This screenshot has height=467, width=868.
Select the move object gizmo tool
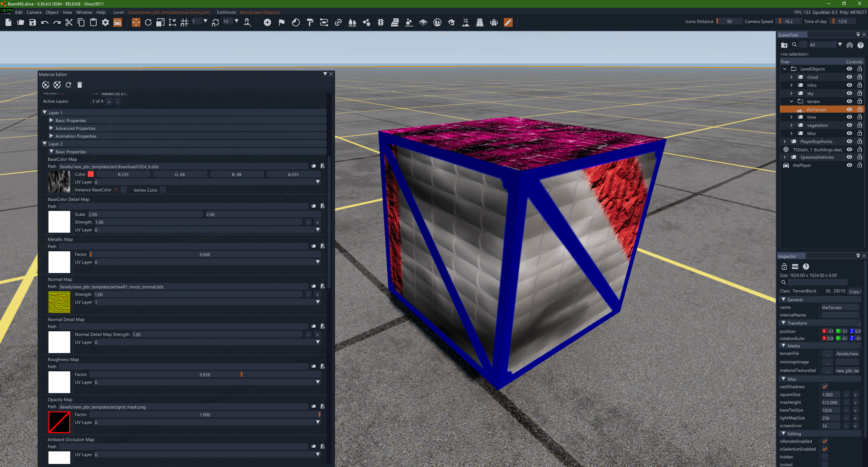[x=136, y=23]
